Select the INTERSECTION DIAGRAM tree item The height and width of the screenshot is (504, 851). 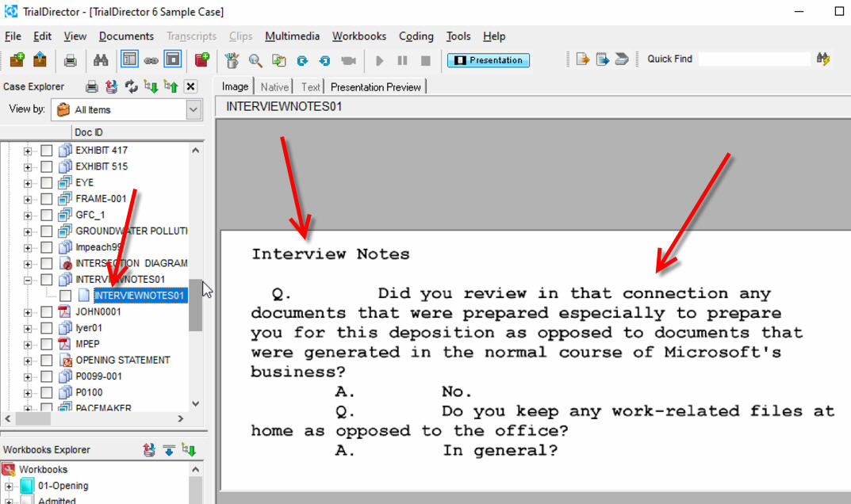click(132, 263)
